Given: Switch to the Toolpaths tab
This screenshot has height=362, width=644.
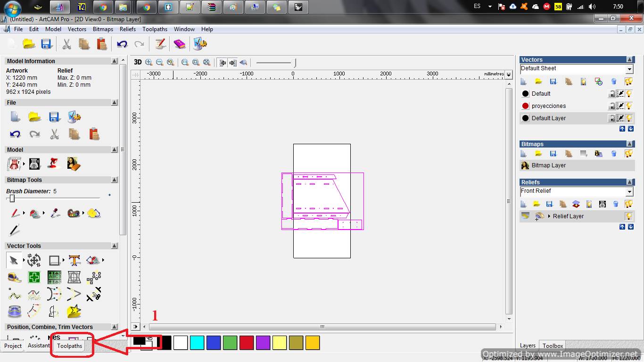Looking at the screenshot, I should (x=70, y=346).
